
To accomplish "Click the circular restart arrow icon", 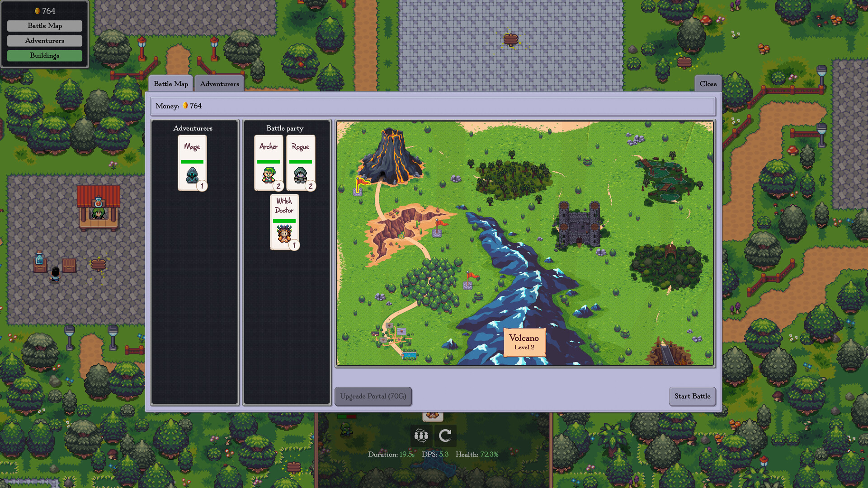I will coord(445,435).
